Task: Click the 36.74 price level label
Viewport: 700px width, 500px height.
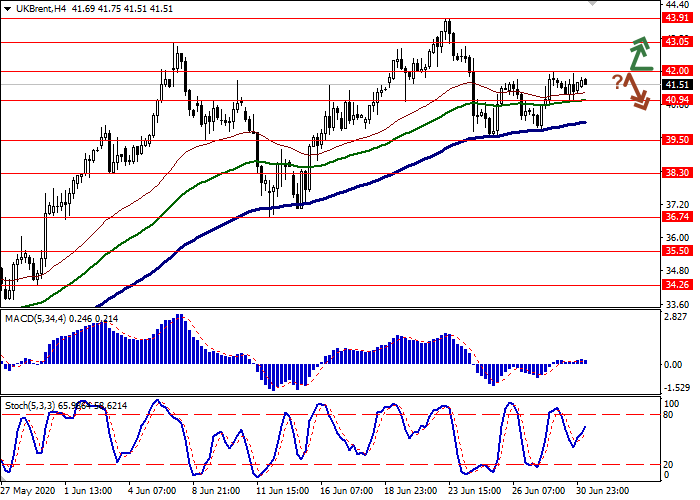Action: [678, 217]
